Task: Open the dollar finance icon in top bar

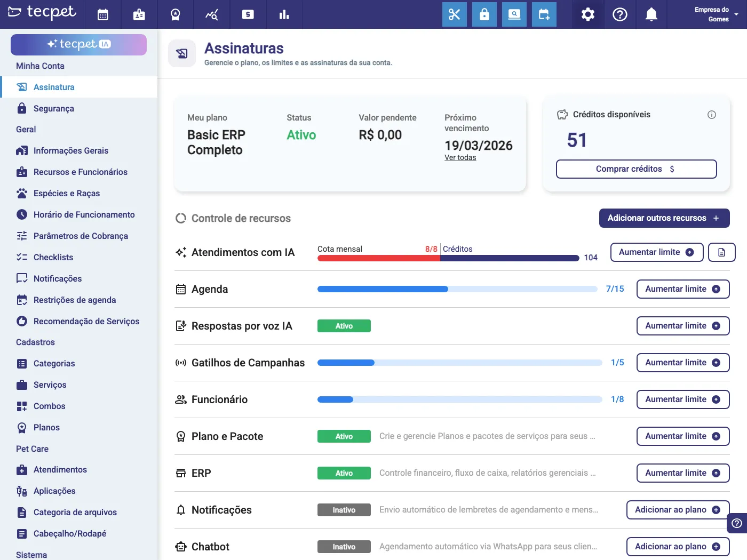Action: 248,14
